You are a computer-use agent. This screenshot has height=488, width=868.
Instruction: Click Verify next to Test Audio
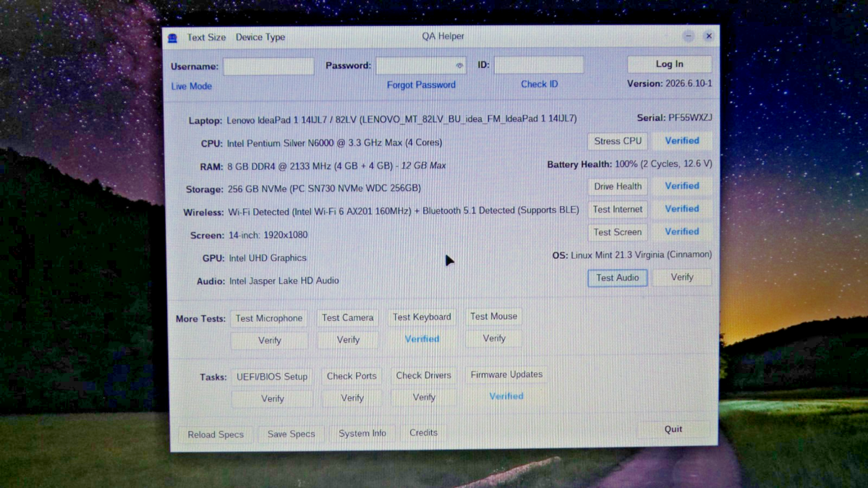pyautogui.click(x=682, y=277)
